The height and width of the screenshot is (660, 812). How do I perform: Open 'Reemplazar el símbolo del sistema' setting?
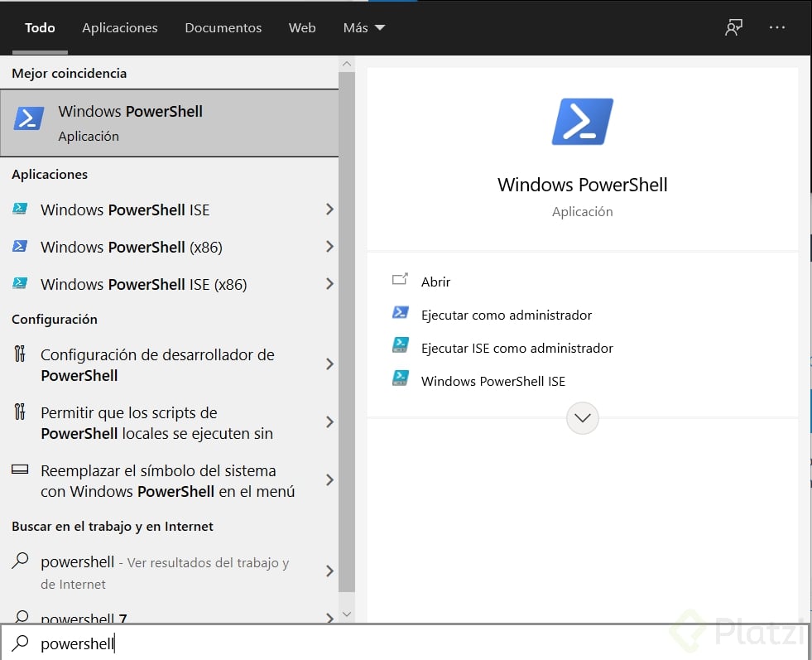170,481
